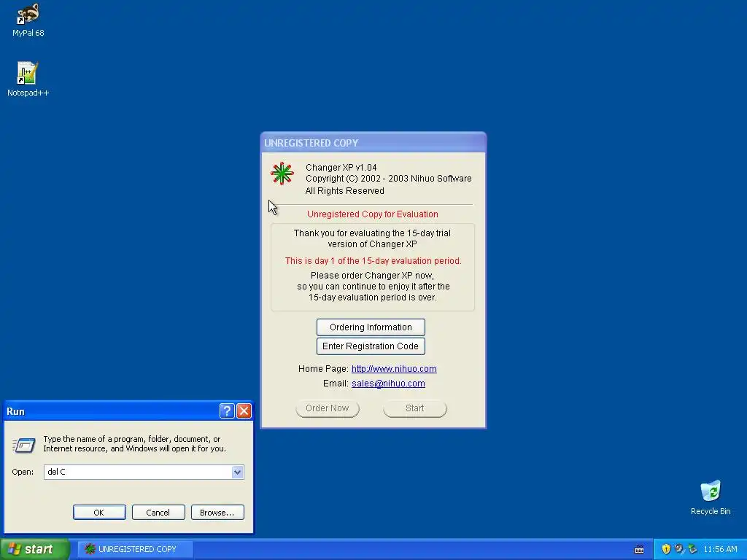Click the 'Type the name of a program, folder, document, or' text
747x560 pixels.
[132, 439]
